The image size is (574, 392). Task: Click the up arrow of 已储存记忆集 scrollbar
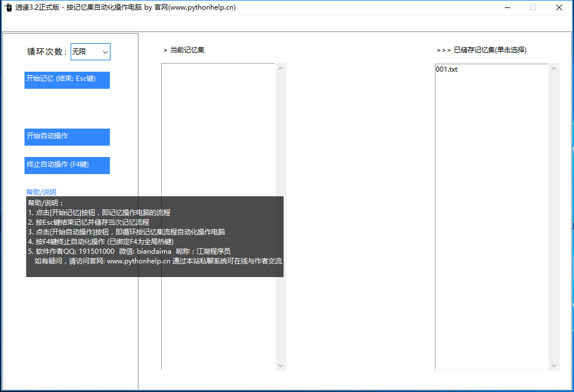pyautogui.click(x=555, y=69)
